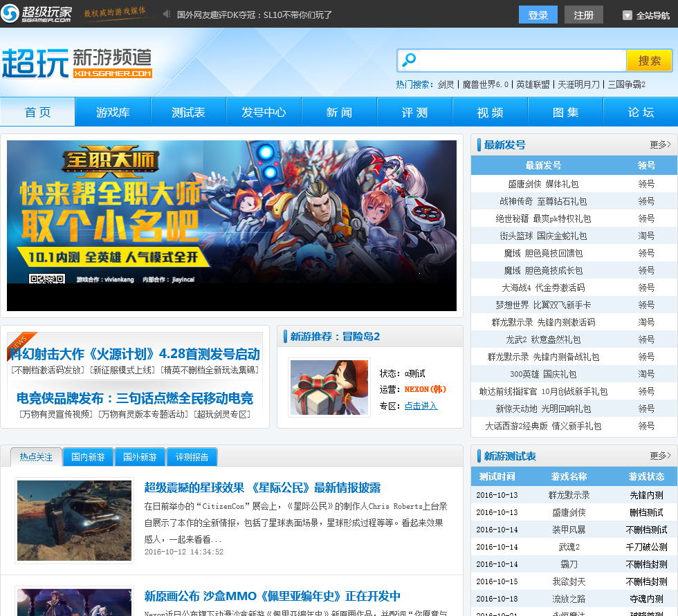Click 我欲封天 in test table

[569, 581]
